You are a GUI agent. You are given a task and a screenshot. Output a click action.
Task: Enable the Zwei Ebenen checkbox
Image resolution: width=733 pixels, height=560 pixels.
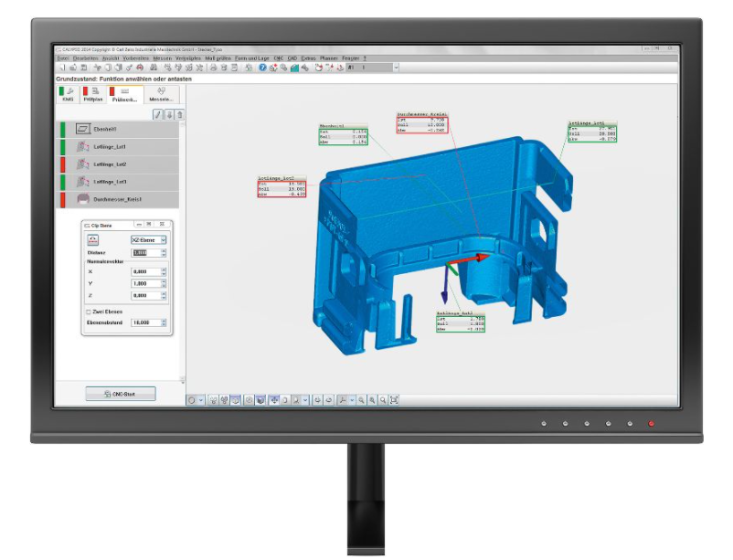pyautogui.click(x=89, y=312)
